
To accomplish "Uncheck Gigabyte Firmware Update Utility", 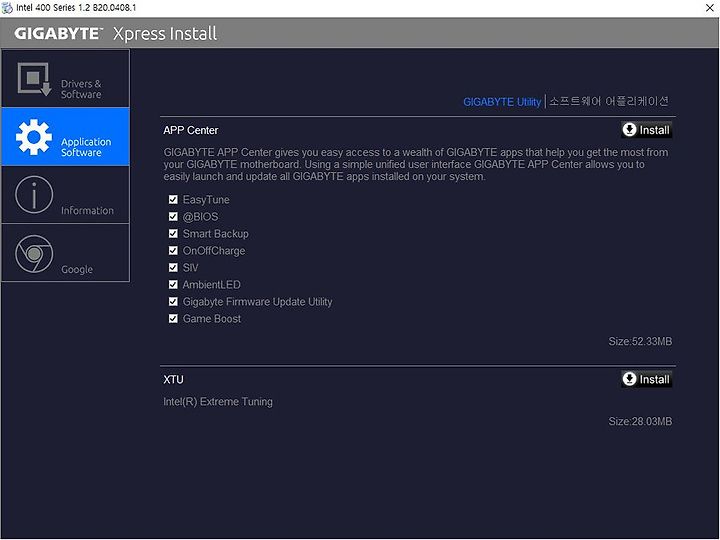I will click(x=173, y=301).
